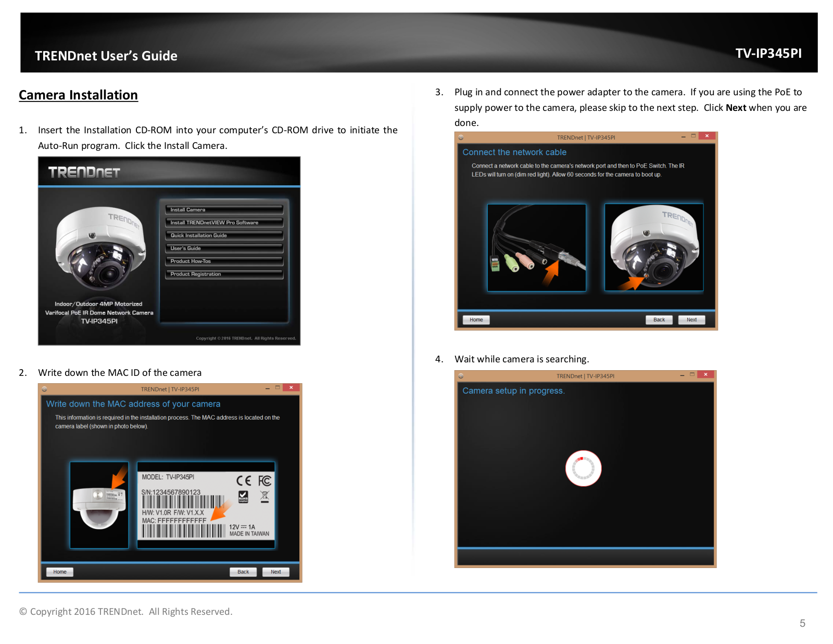Click the app icon in the setup progress window title bar
The width and height of the screenshot is (833, 644).
(x=461, y=376)
